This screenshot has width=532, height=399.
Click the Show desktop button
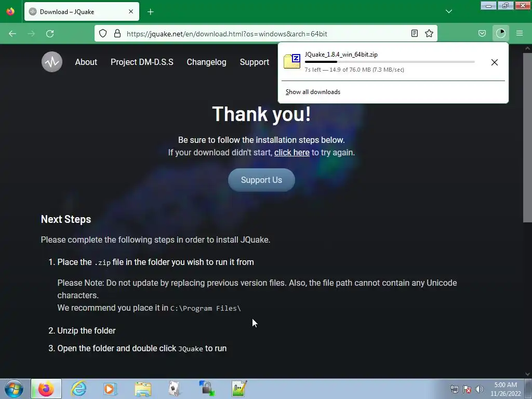(x=528, y=389)
